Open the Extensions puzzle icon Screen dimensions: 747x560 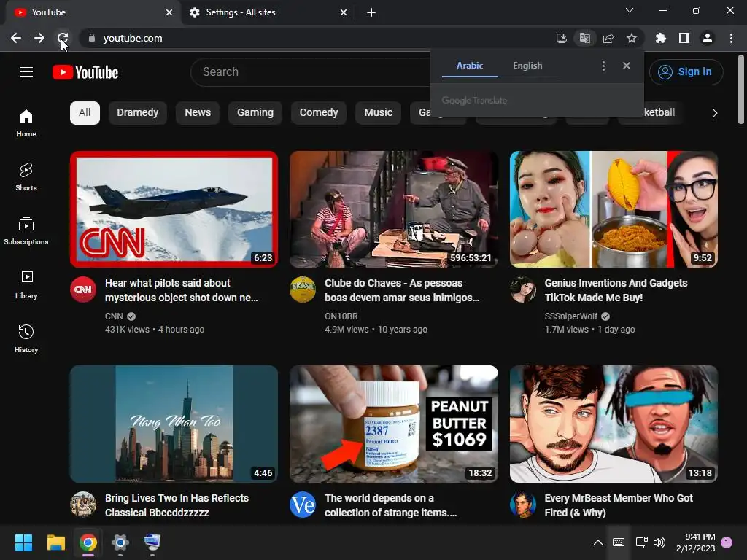click(x=661, y=38)
